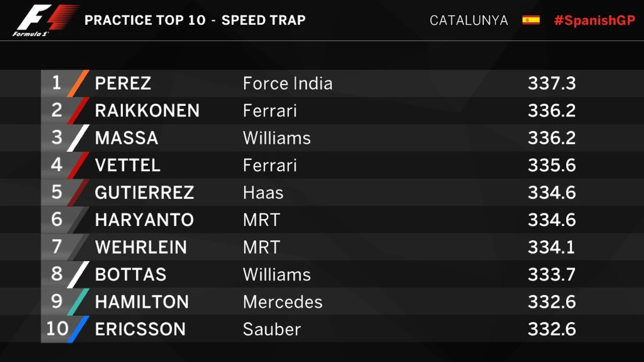Click the red Ferrari stripe beside Vettel
The width and height of the screenshot is (644, 362).
click(79, 165)
